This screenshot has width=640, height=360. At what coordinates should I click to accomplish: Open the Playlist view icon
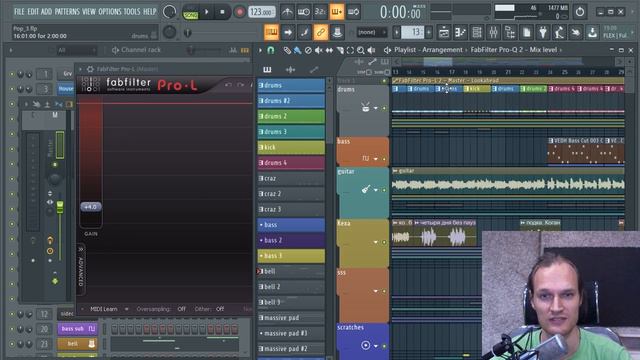(444, 32)
